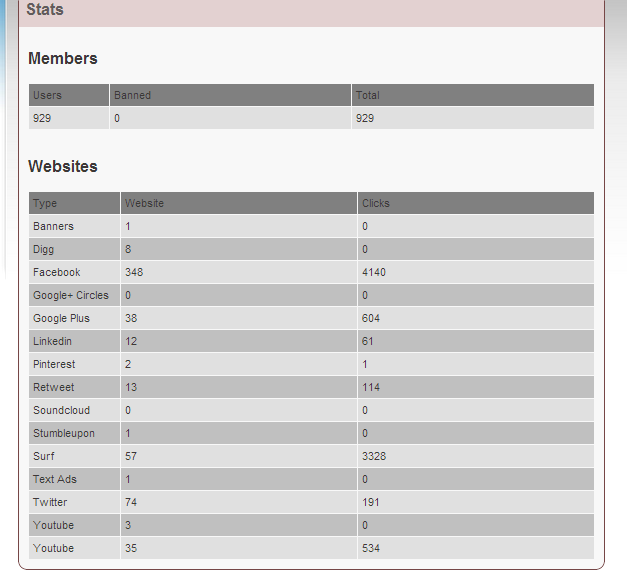The image size is (627, 580).
Task: Click the Google Plus clicks value 604
Action: pos(371,318)
